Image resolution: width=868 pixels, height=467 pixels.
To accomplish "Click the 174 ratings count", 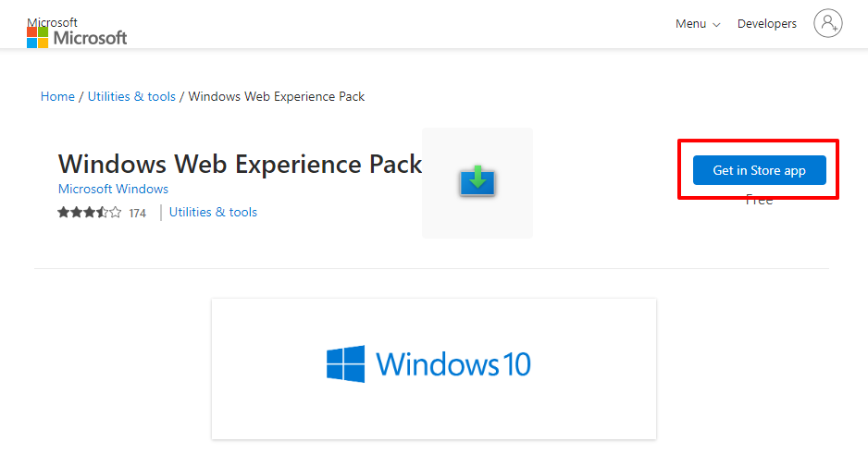I will tap(137, 214).
